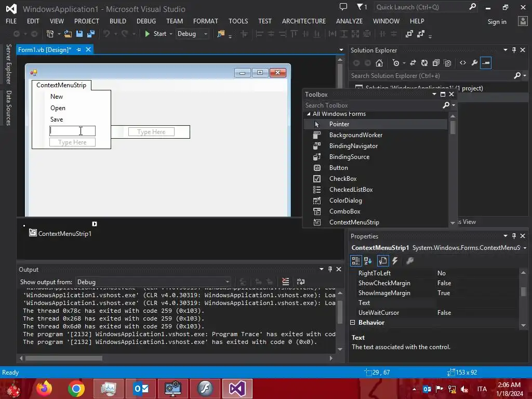Click the View Code icon in Solution Explorer
The image size is (532, 399).
(463, 63)
